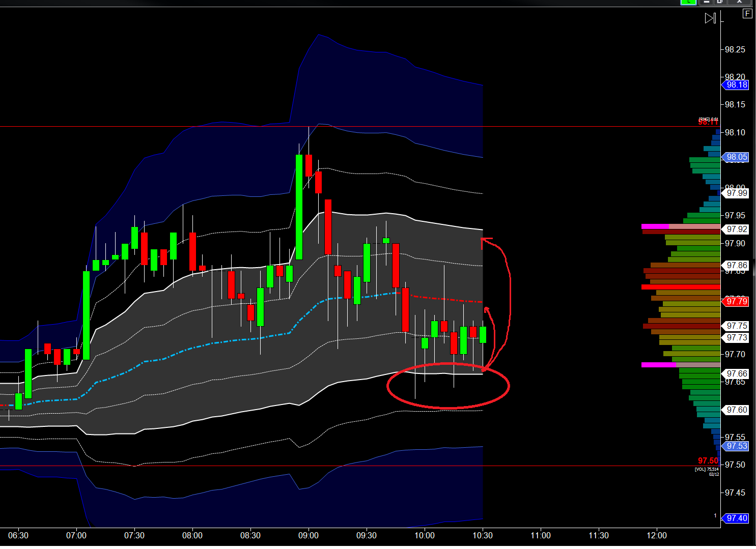Select the 12:00 time axis label
The image size is (756, 549).
click(657, 536)
